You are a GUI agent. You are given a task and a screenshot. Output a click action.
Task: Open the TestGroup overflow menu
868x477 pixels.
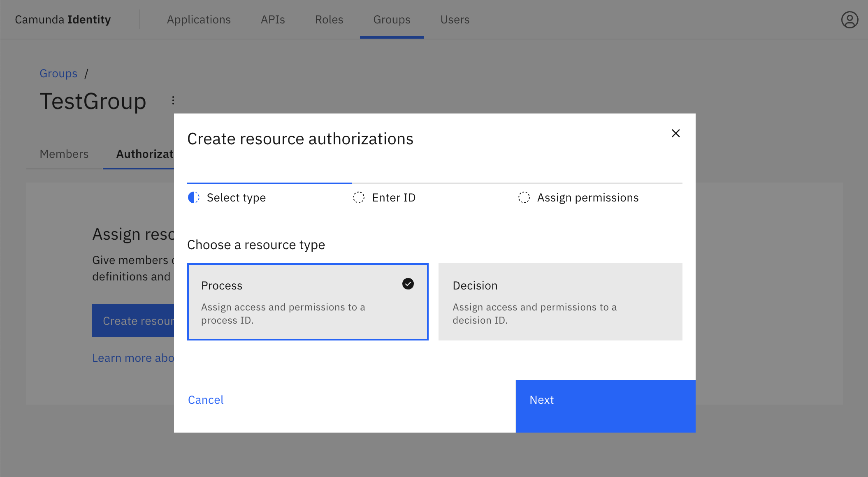click(x=172, y=101)
